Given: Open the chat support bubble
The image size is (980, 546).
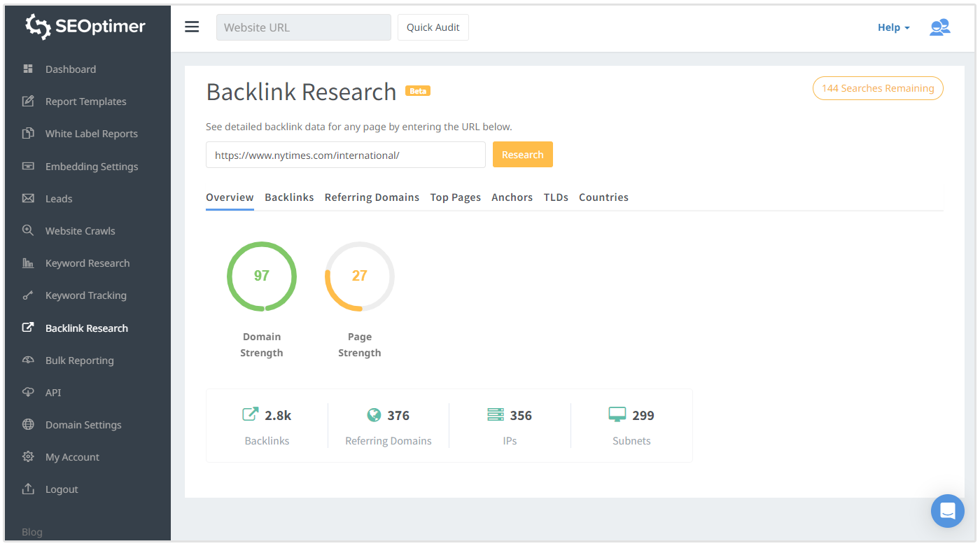Looking at the screenshot, I should tap(947, 511).
